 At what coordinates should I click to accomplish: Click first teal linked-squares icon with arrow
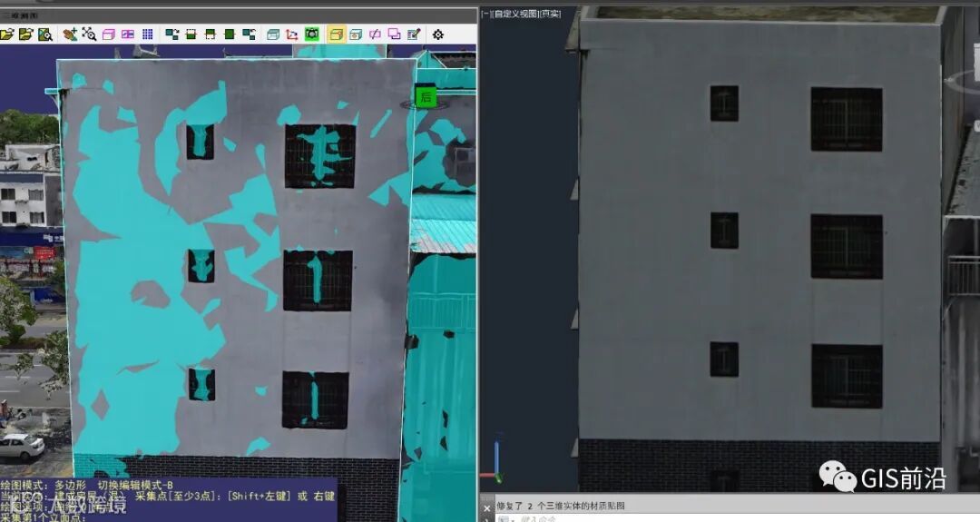click(x=171, y=34)
